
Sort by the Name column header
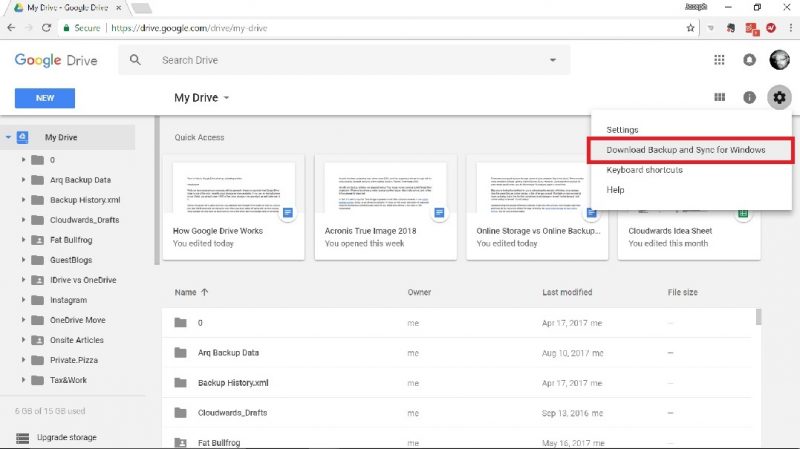(185, 292)
